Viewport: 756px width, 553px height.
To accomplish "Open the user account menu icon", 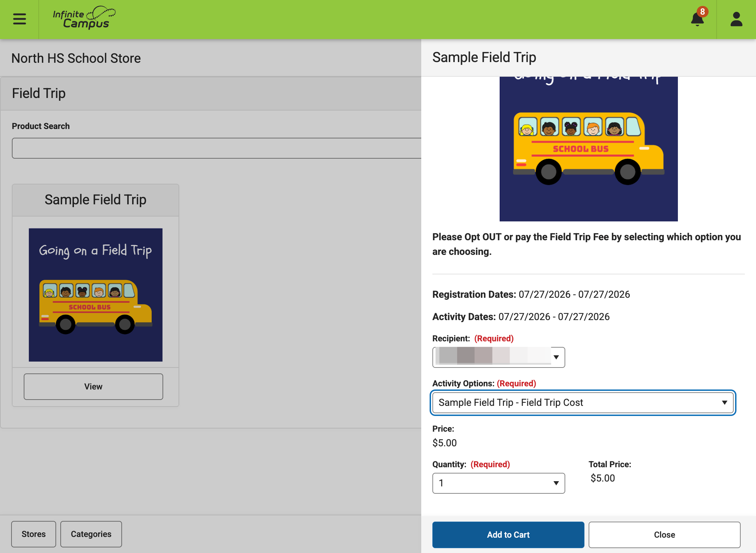I will point(736,19).
